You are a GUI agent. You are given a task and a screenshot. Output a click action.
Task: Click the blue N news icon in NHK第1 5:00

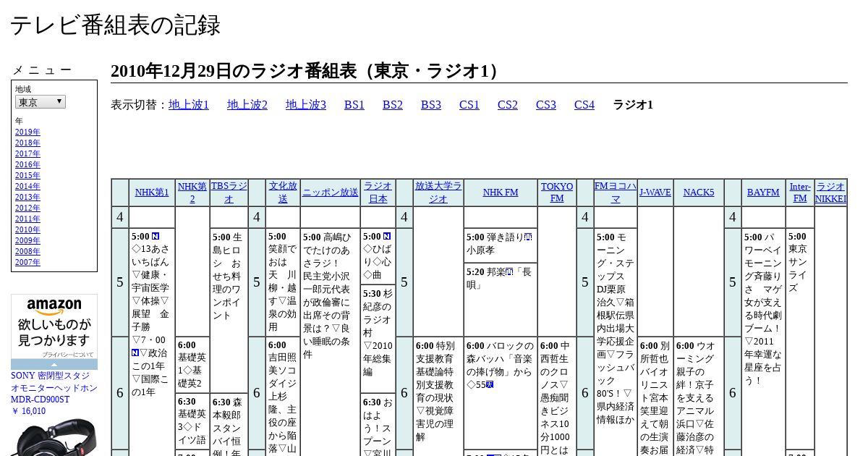pos(156,237)
